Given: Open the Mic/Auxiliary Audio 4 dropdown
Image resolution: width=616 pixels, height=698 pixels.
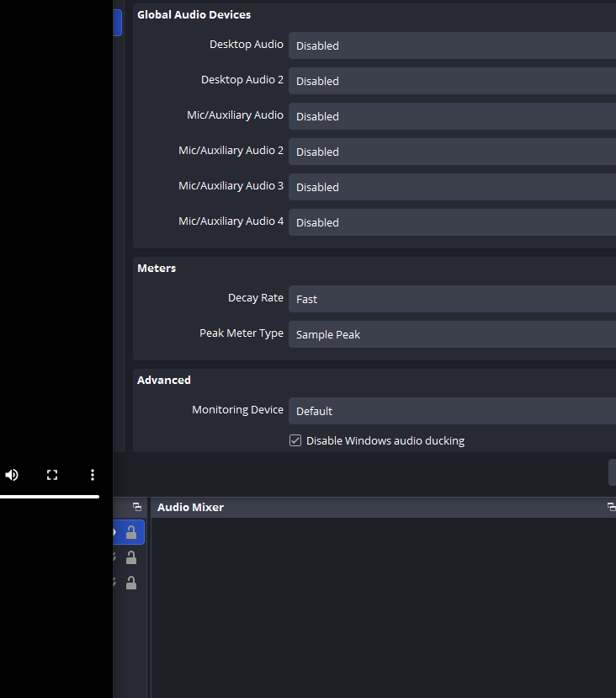Looking at the screenshot, I should click(452, 222).
